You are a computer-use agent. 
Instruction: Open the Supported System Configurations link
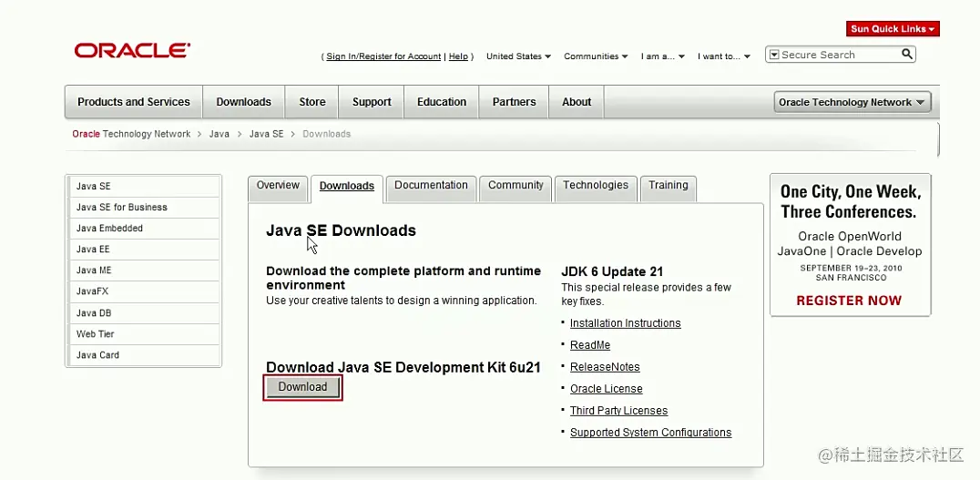(650, 433)
